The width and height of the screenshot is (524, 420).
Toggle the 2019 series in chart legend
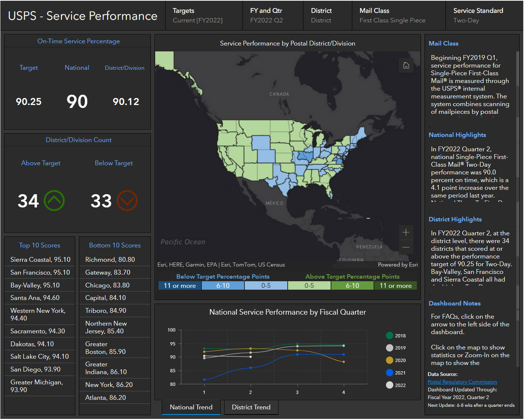click(x=396, y=348)
